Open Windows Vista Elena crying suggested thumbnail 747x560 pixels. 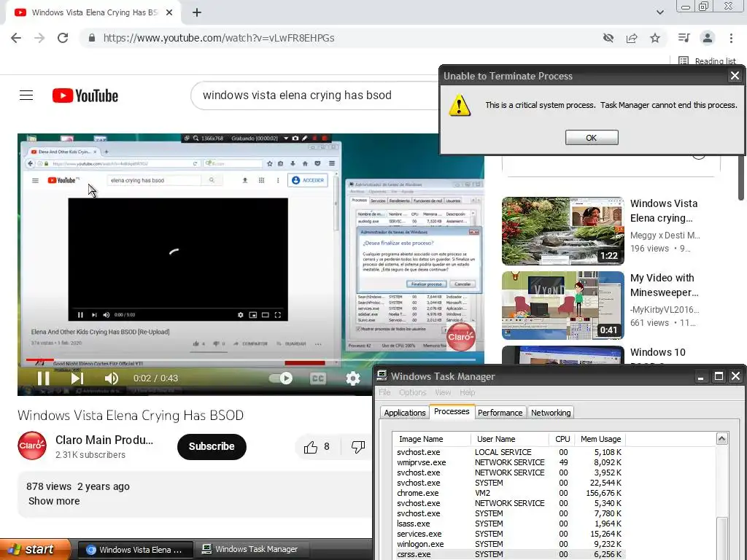pos(562,231)
